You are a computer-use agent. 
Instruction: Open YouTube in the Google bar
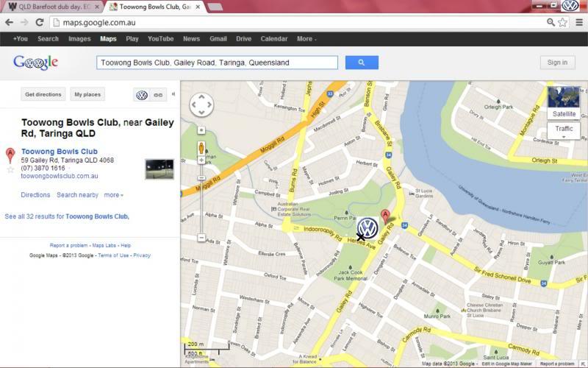(160, 39)
